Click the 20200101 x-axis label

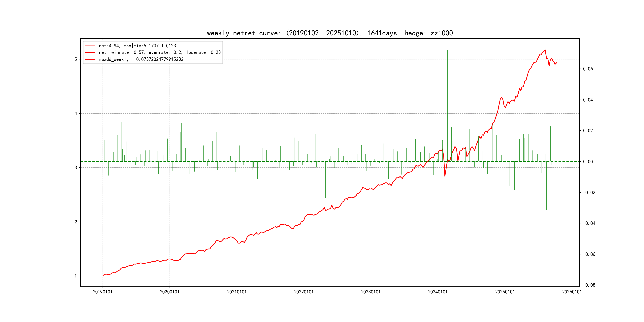[170, 292]
